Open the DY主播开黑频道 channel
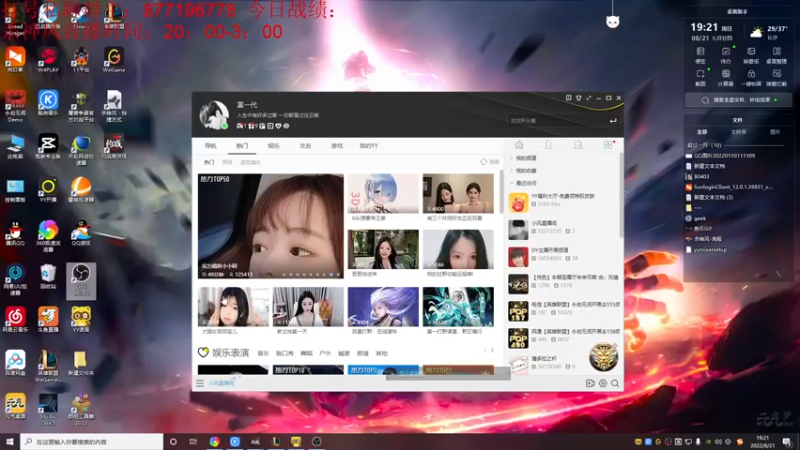 tap(563, 255)
